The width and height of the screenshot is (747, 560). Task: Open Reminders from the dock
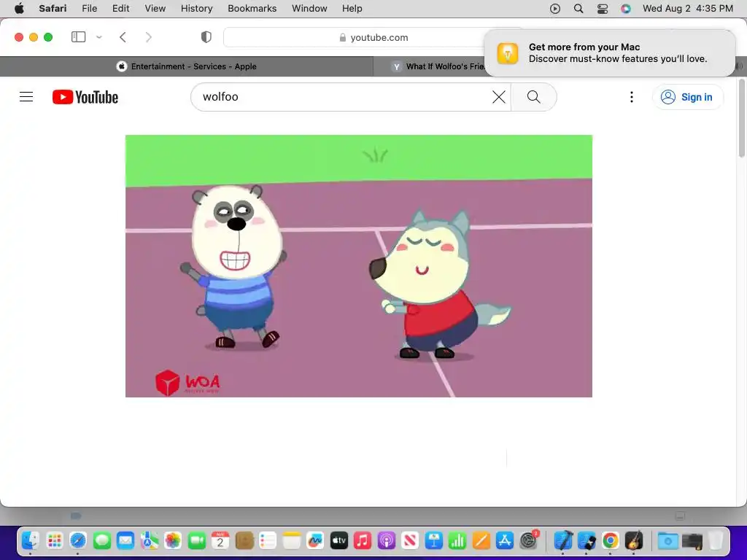[268, 540]
